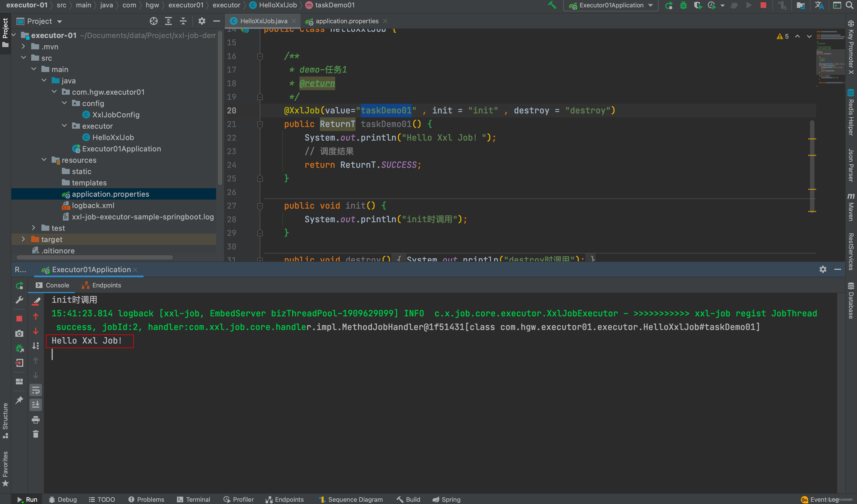Click the warnings count indicator
Image resolution: width=857 pixels, height=504 pixels.
[x=783, y=36]
